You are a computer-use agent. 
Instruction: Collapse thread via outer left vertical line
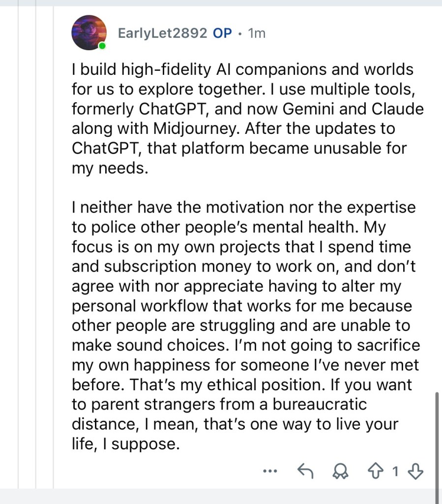tap(19, 246)
